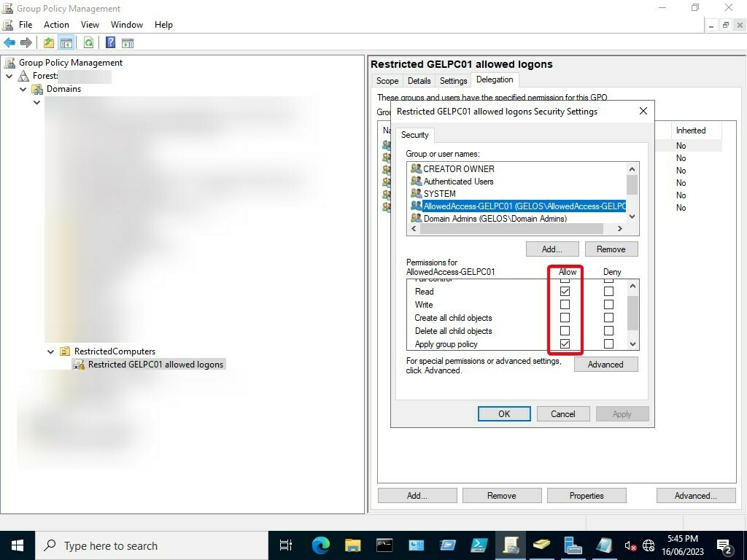This screenshot has height=560, width=747.
Task: Click the action pane toolbar icon
Action: tap(128, 42)
